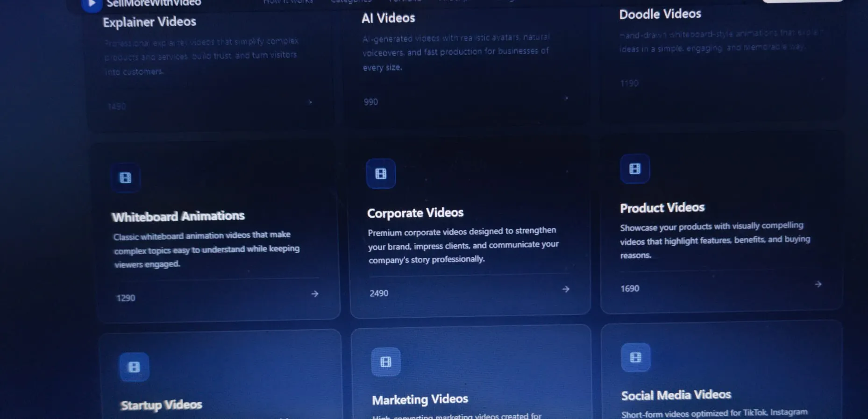Viewport: 868px width, 419px height.
Task: Click the 'Hand-drawn whiteboard-style animations' description
Action: 722,41
